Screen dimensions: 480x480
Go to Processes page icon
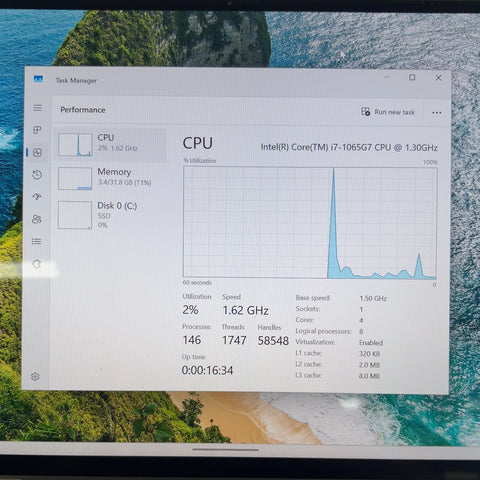pos(37,130)
